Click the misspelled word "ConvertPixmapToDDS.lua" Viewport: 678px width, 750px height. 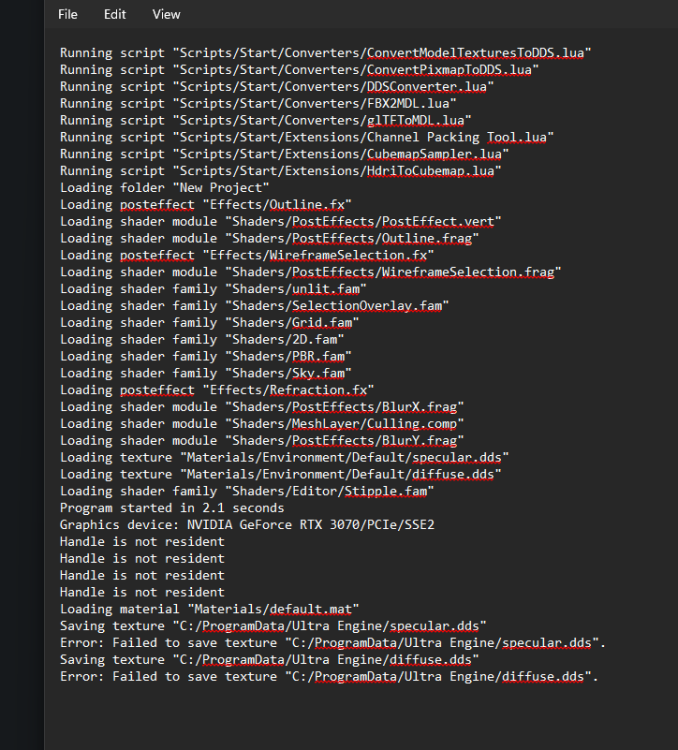pyautogui.click(x=450, y=69)
